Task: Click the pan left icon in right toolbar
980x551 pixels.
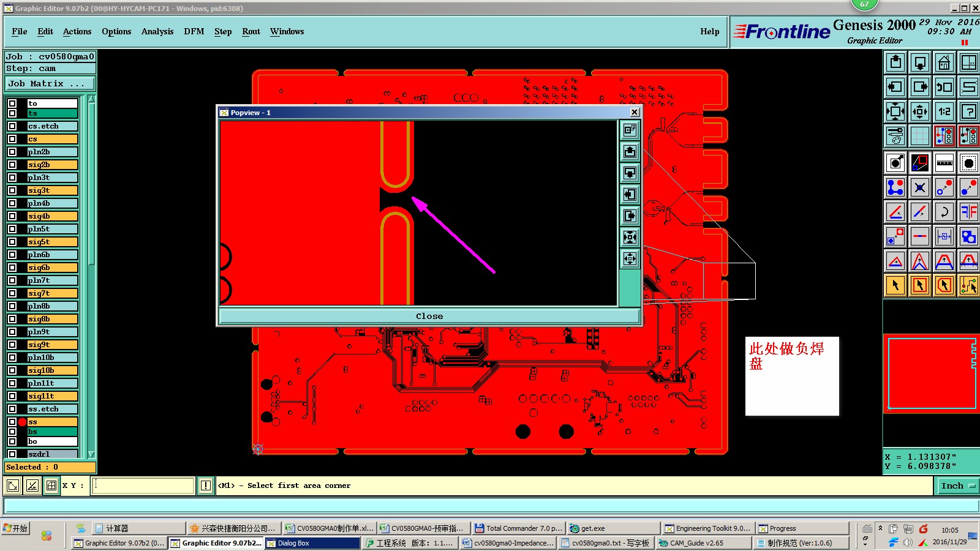Action: point(895,87)
